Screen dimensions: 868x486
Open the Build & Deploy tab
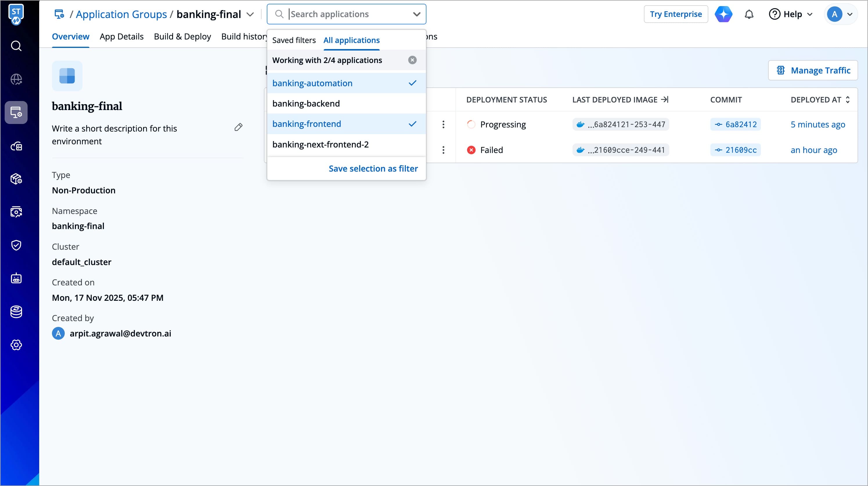[x=182, y=36]
